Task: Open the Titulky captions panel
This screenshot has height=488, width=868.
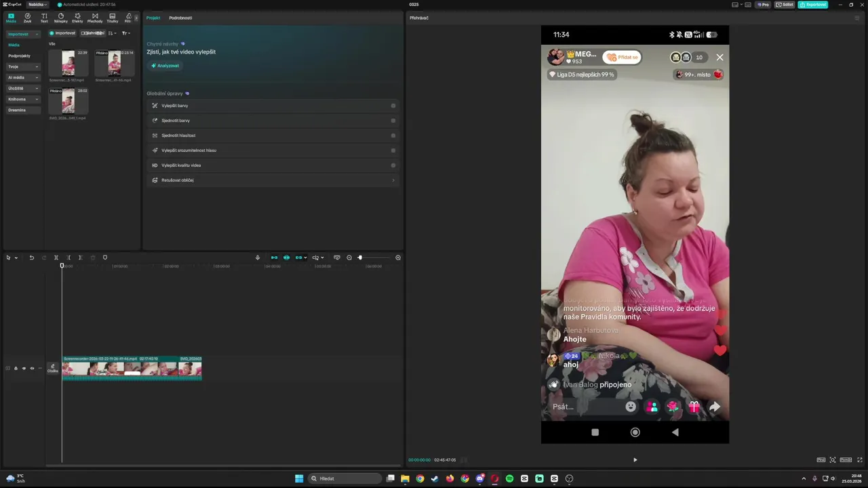Action: [112, 18]
